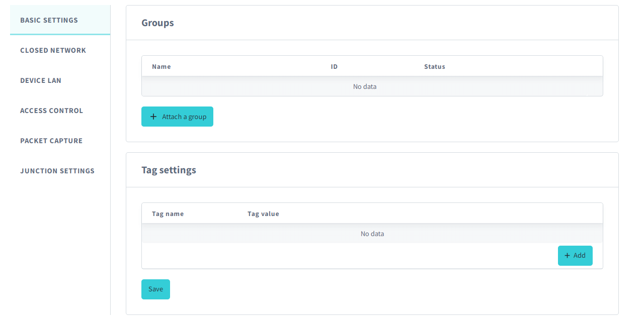Select the Access Control tab

(60, 111)
